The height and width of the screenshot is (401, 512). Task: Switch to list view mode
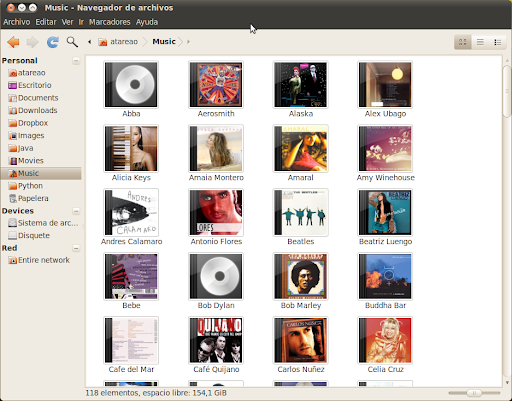point(480,42)
